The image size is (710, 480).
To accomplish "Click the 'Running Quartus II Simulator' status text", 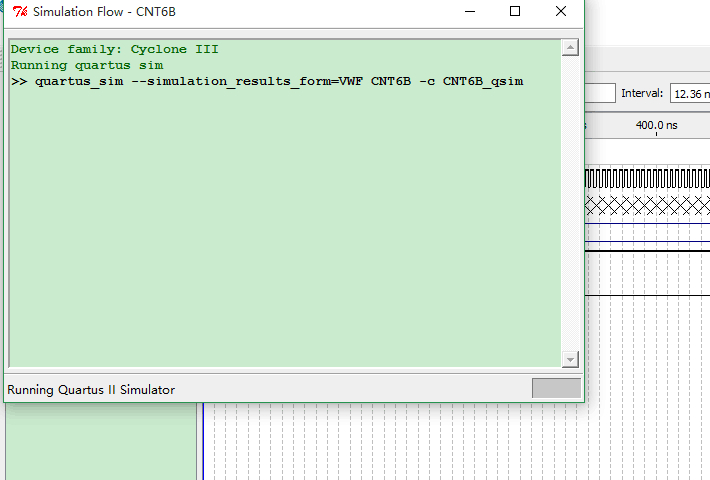I will point(91,390).
